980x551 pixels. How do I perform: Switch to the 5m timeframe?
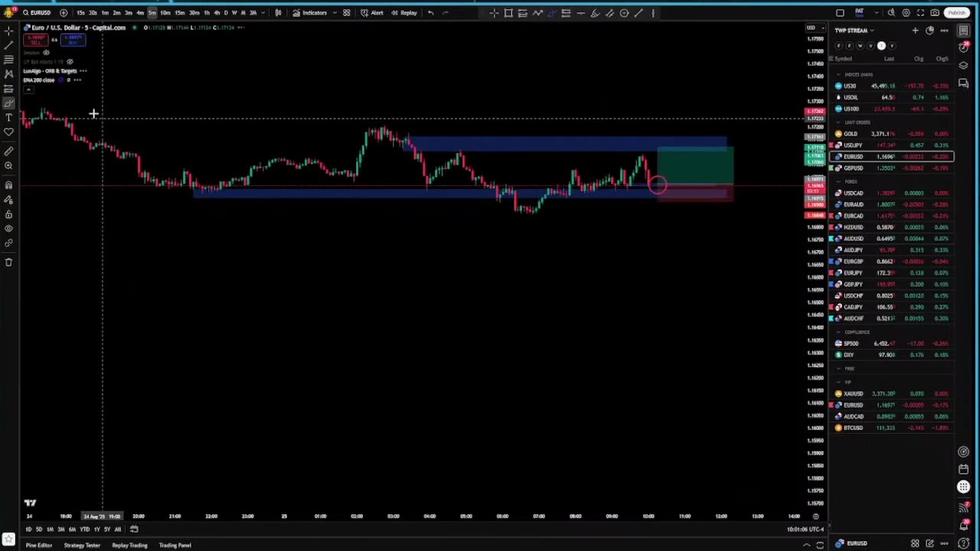[x=152, y=12]
